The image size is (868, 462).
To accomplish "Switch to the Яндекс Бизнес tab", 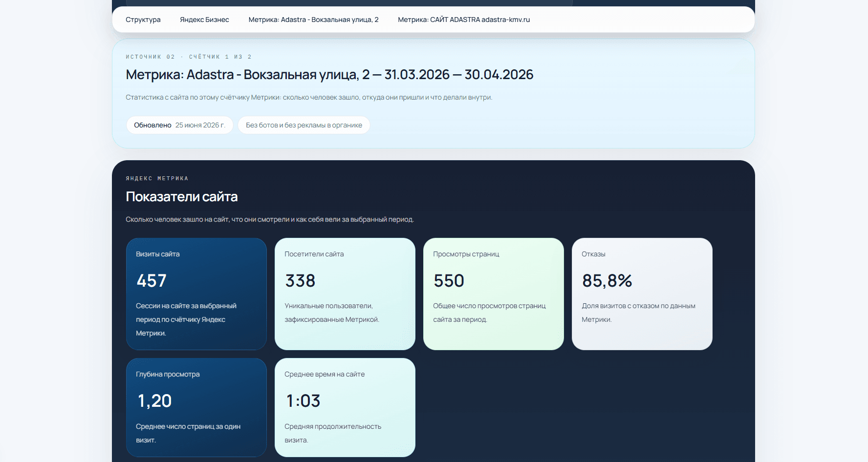I will click(x=204, y=20).
